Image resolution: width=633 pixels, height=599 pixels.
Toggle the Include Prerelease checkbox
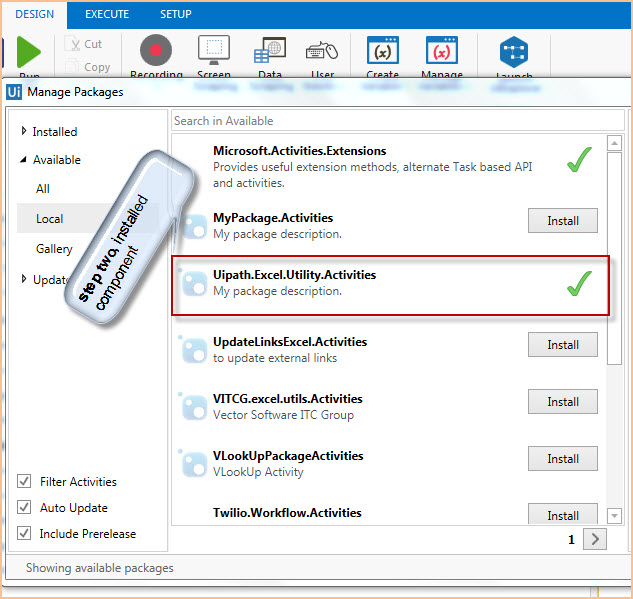(24, 533)
